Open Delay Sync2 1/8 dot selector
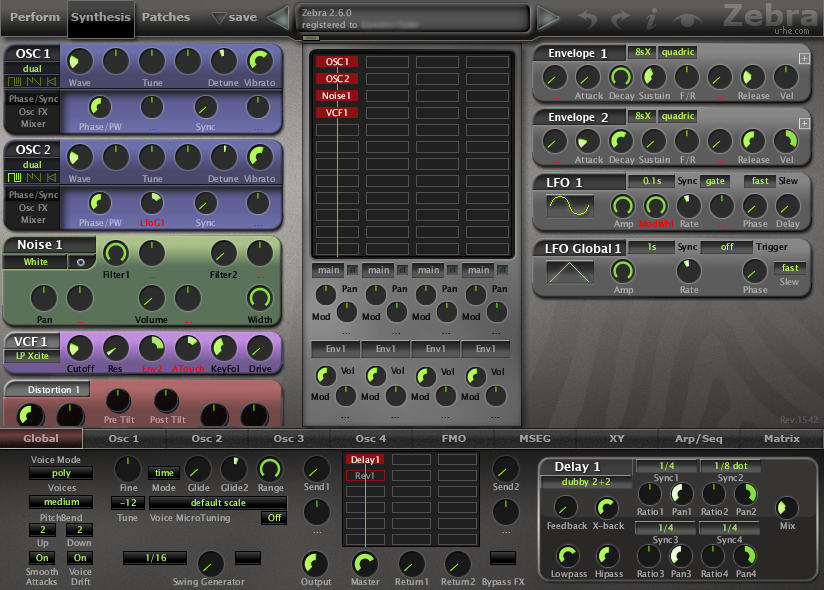 730,465
